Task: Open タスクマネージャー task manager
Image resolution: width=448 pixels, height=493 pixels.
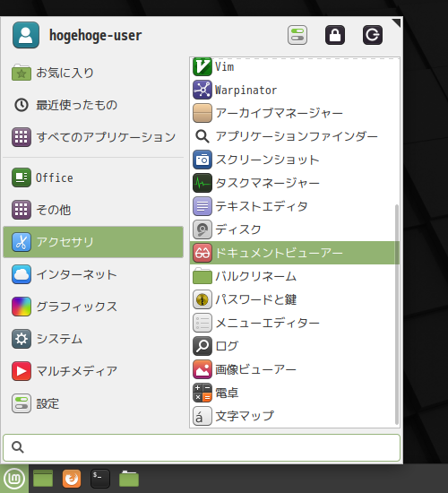Action: coord(294,183)
